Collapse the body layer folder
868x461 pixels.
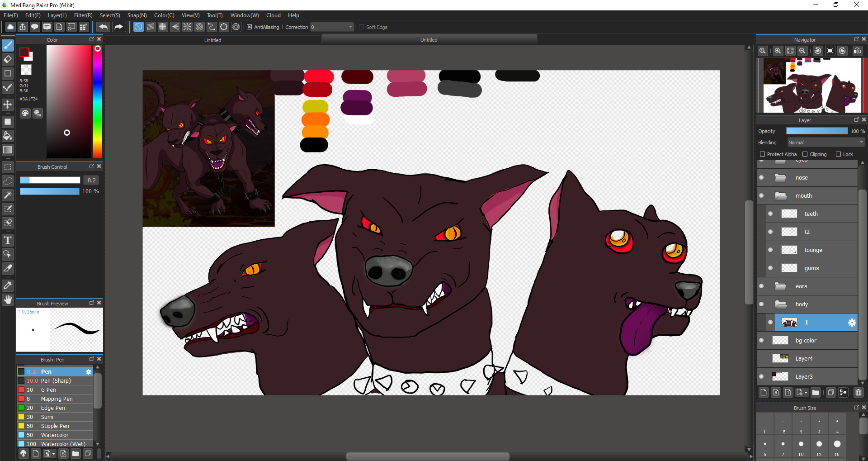tap(780, 304)
